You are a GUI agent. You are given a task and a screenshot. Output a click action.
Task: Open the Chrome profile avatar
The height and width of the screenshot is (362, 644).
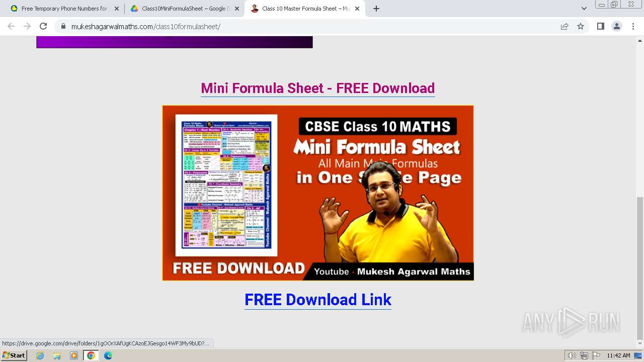coord(617,26)
